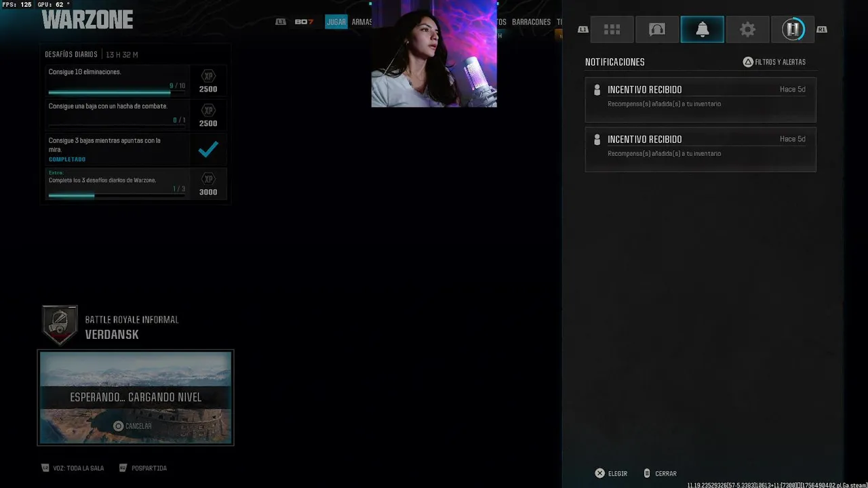Select the bell notifications tab

tap(702, 29)
